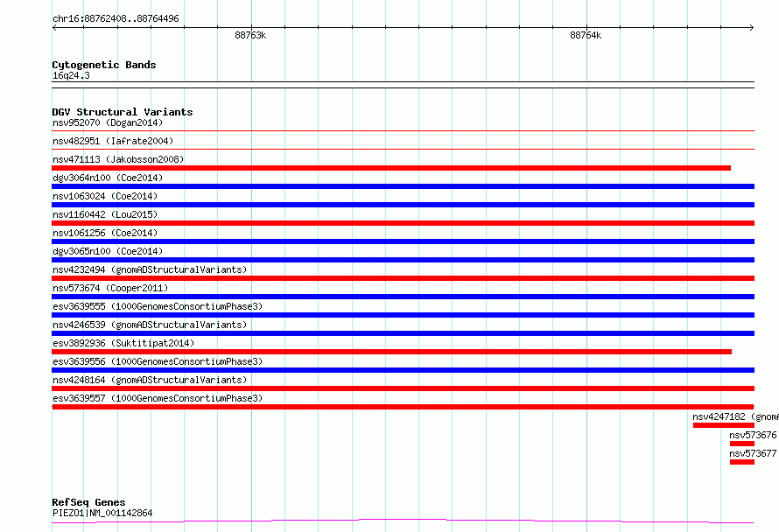Click the nsv1063024 (Coe2014) label
This screenshot has height=532, width=779.
105,196
